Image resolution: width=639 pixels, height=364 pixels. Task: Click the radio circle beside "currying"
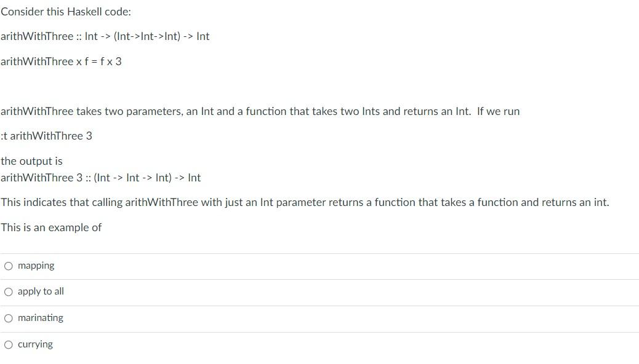click(x=9, y=344)
